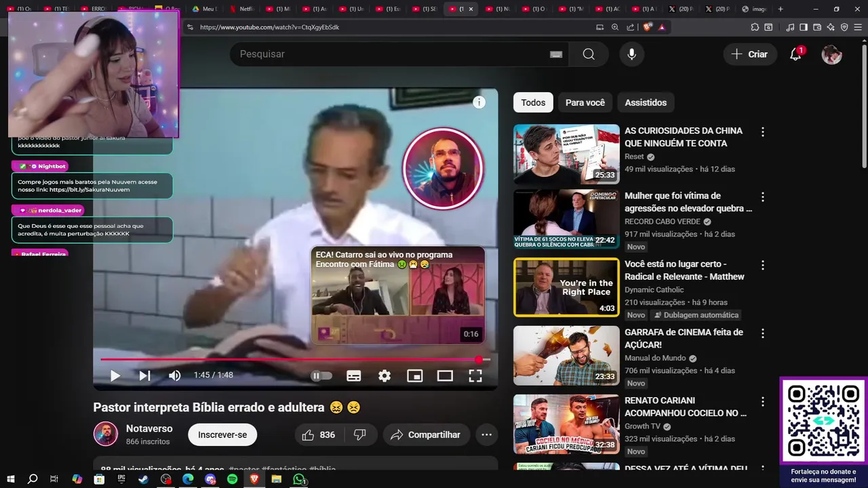Open Brave Shields lion icon
The height and width of the screenshot is (488, 868).
pyautogui.click(x=647, y=27)
